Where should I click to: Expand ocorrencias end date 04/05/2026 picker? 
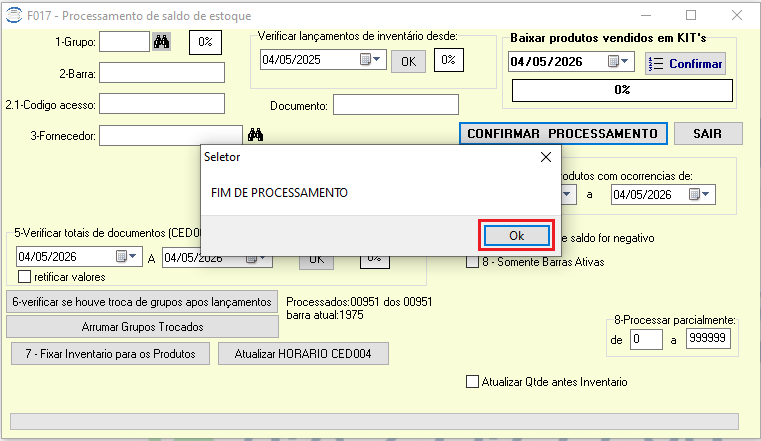coord(700,195)
